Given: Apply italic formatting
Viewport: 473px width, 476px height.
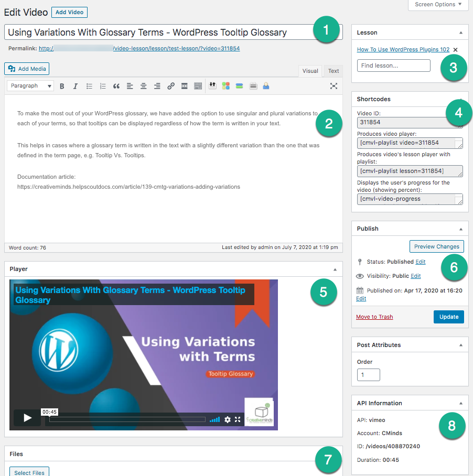Looking at the screenshot, I should [76, 86].
